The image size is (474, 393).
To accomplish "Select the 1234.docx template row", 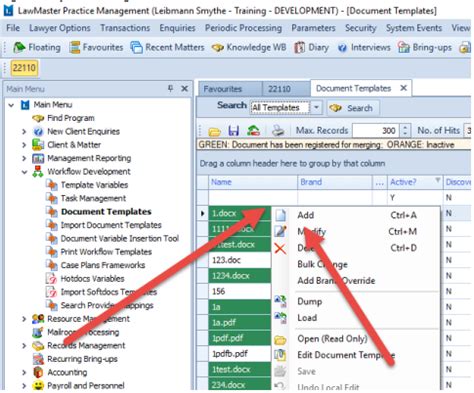I will [240, 276].
